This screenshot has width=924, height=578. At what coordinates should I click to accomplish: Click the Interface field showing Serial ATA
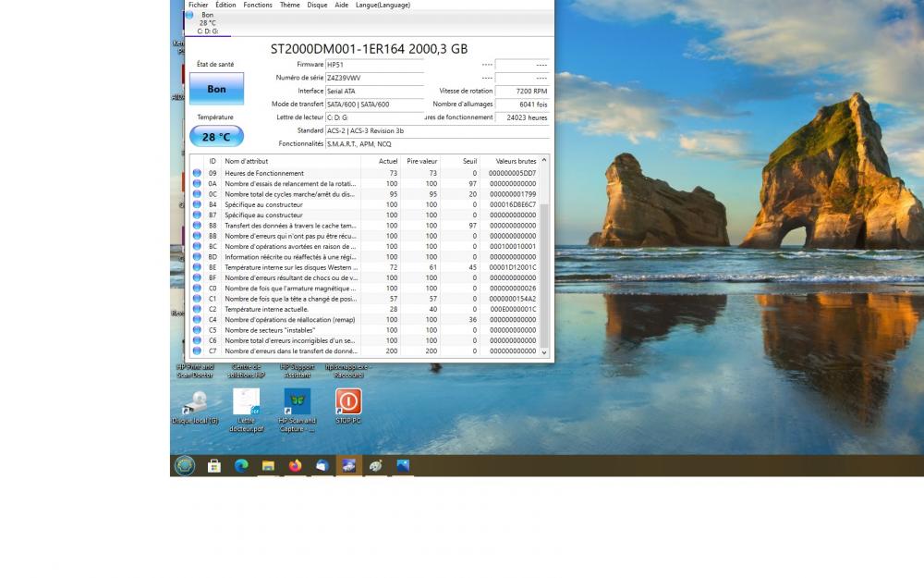tap(375, 92)
